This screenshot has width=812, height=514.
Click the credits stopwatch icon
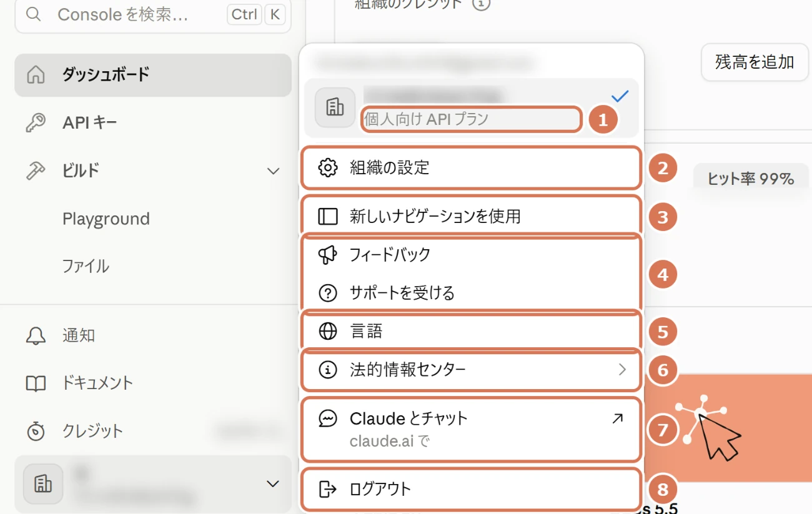pyautogui.click(x=36, y=431)
